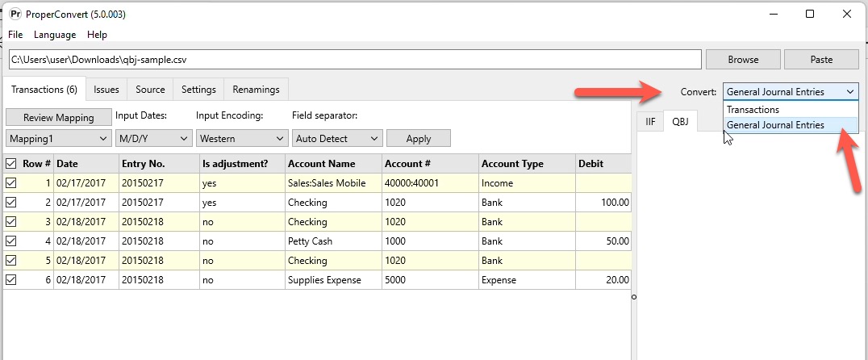Expand the Auto Detect field separator dropdown

click(337, 139)
